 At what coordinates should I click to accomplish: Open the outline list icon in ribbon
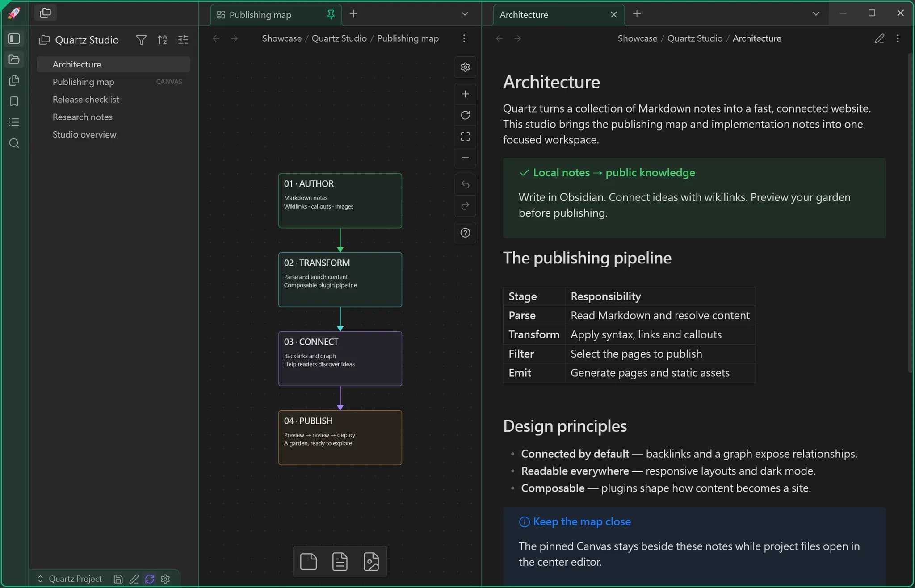pyautogui.click(x=14, y=122)
